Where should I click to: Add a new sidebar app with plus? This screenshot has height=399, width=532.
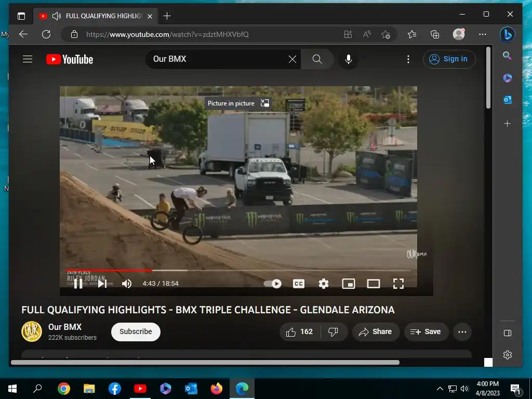(x=507, y=124)
